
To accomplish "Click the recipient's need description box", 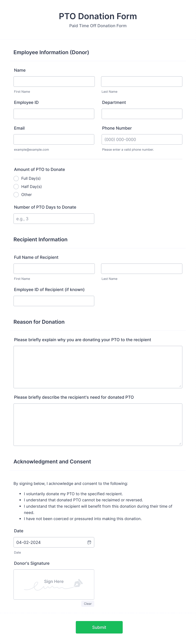I will point(98,424).
